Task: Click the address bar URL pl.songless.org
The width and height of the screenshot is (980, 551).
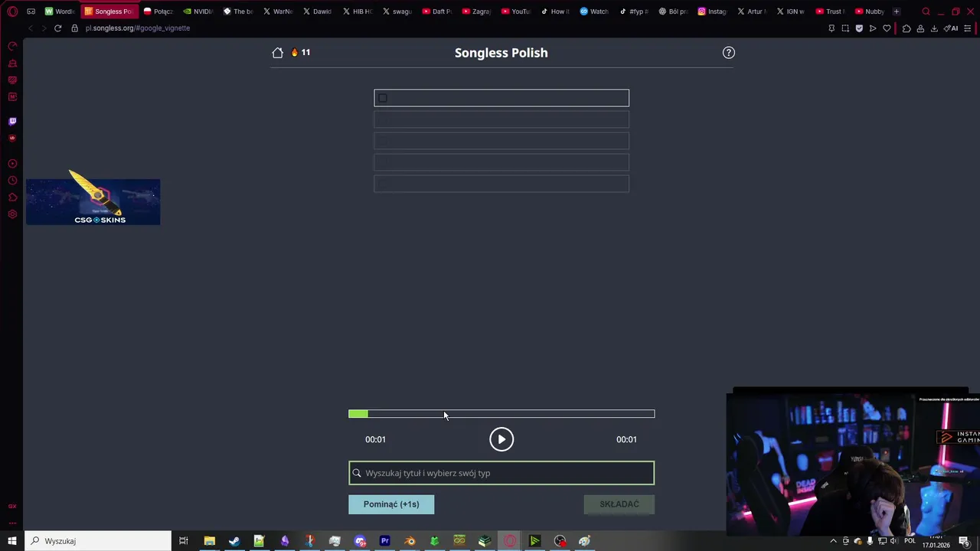Action: [x=138, y=28]
